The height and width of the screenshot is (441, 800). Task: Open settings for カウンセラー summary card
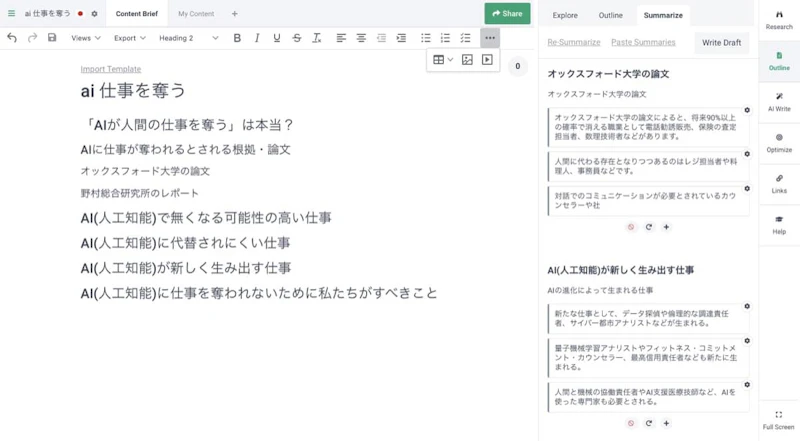tap(747, 189)
